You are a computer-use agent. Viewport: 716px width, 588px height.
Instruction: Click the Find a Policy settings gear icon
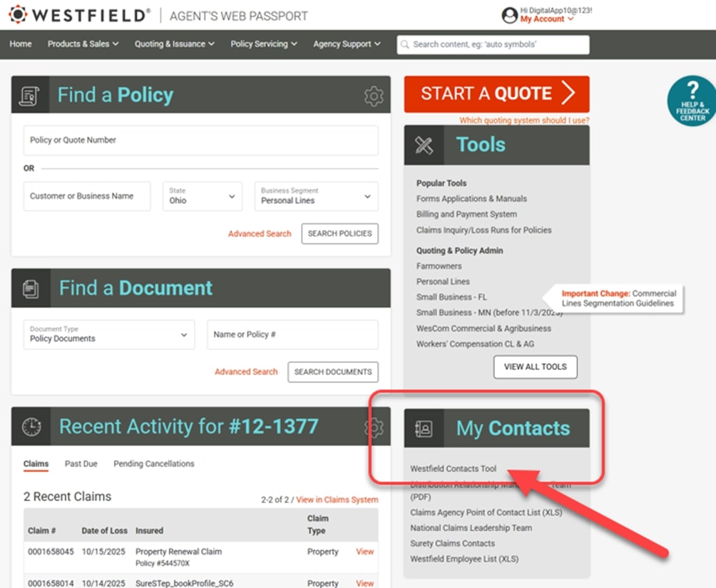click(374, 96)
